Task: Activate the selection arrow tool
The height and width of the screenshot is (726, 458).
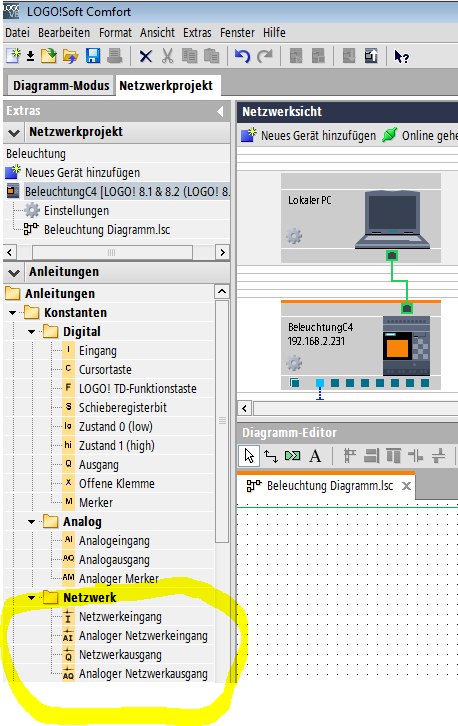Action: pos(249,456)
